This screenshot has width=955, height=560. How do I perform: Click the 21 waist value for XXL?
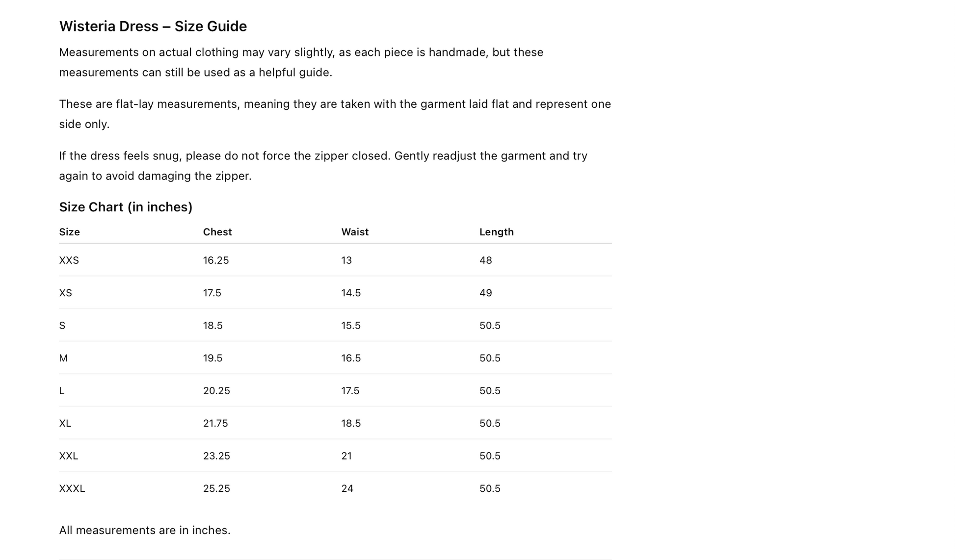[x=346, y=456]
